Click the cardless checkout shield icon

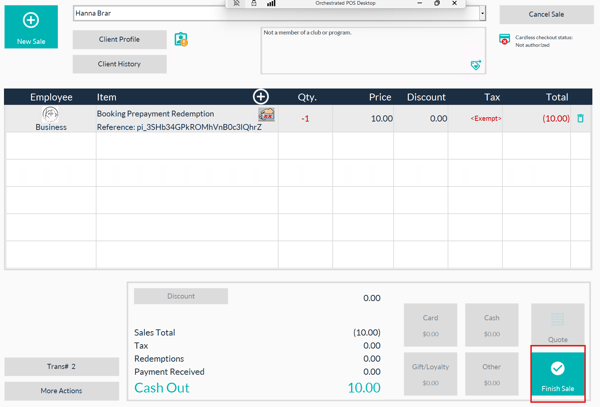505,40
